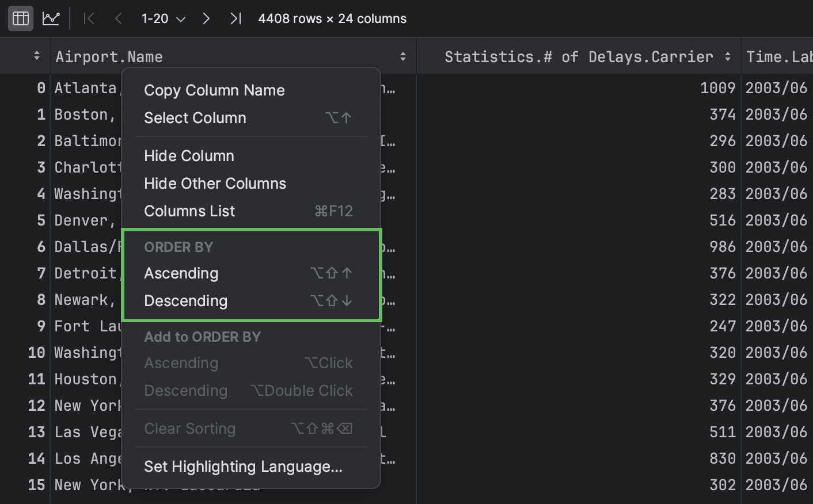Screen dimensions: 813x504
Task: Select the table view icon
Action: (20, 18)
